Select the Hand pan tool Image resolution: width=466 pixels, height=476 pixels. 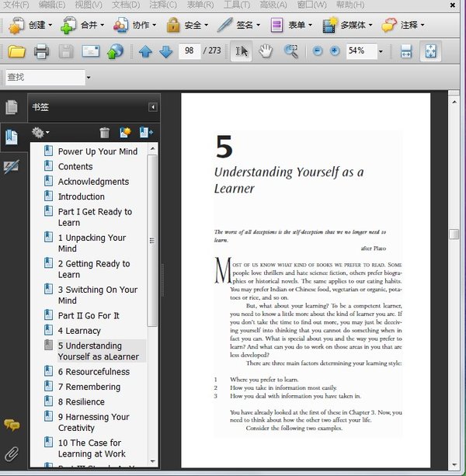[266, 51]
